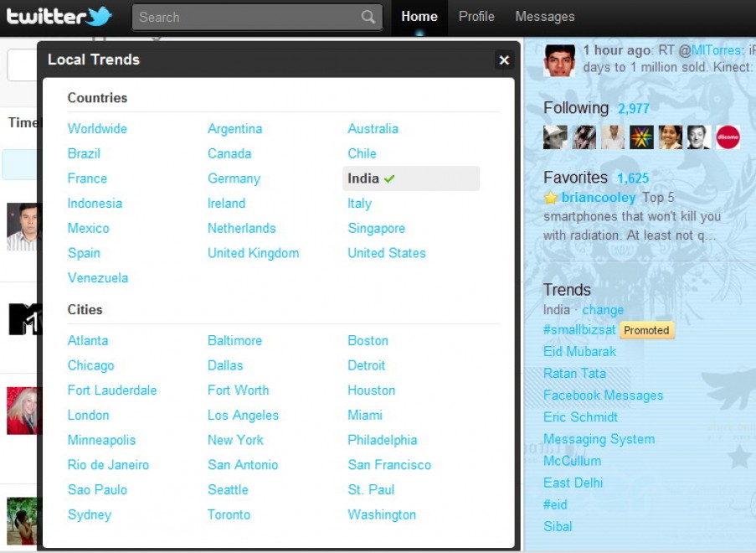
Task: Pick Germany in Local Trends
Action: pos(234,178)
